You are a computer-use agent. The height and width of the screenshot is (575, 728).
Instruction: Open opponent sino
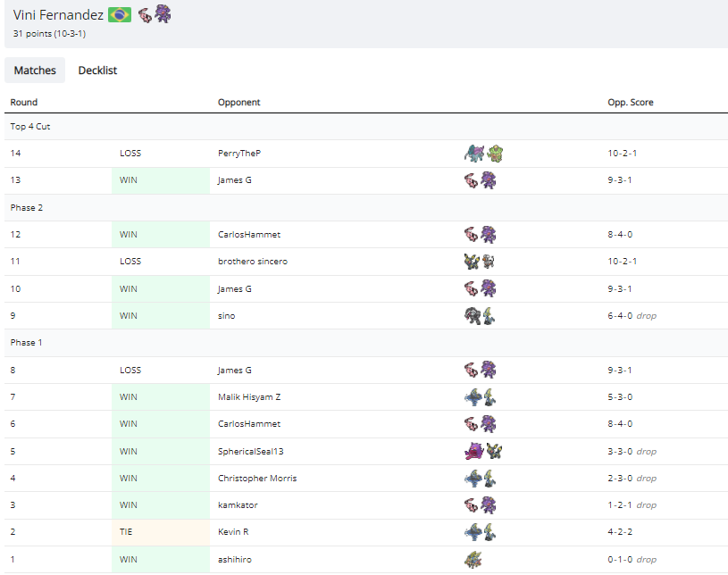point(227,315)
